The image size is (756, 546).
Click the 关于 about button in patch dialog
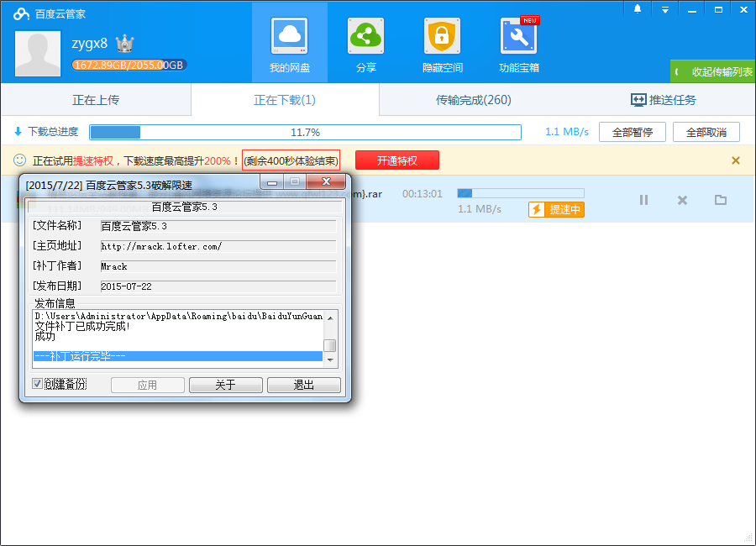point(226,385)
